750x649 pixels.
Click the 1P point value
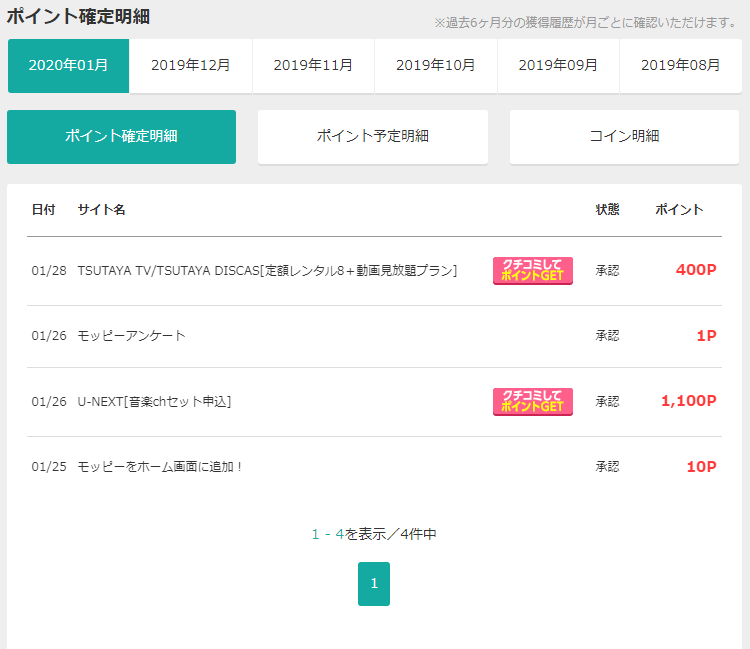click(706, 336)
